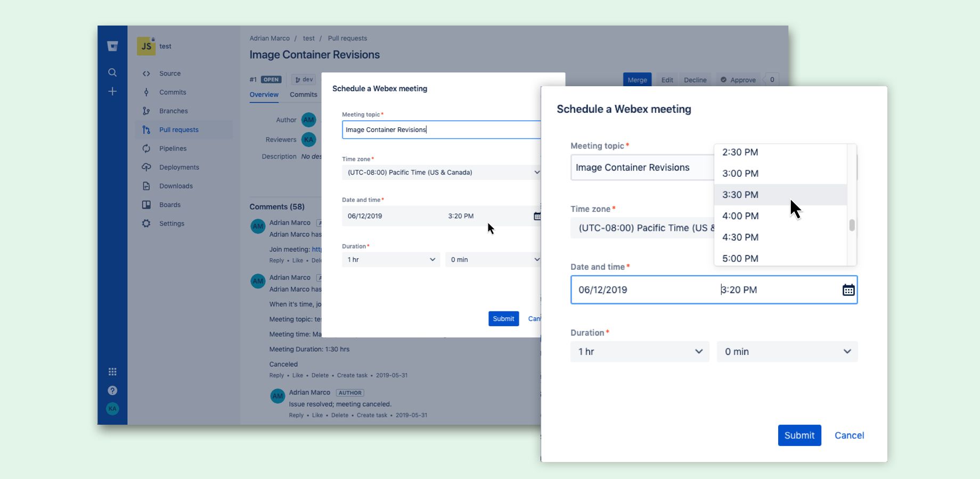Image resolution: width=980 pixels, height=479 pixels.
Task: Click the Branches icon in navigation
Action: 146,111
